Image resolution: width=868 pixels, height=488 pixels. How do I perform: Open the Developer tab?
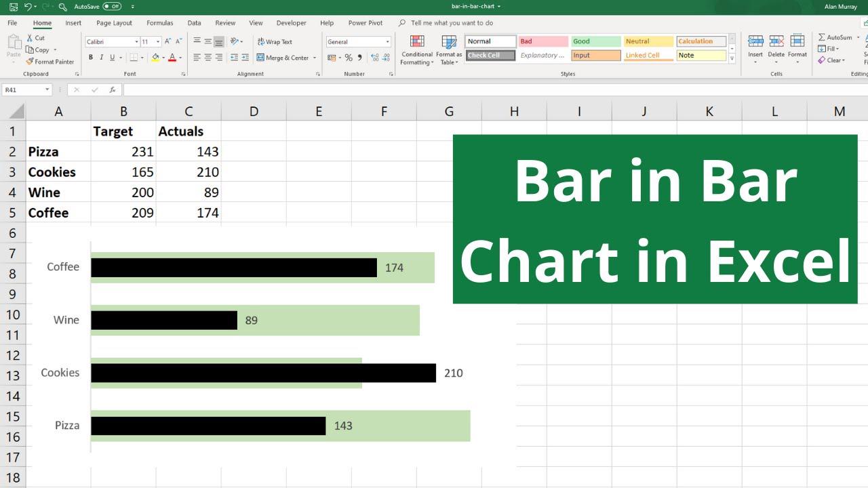pyautogui.click(x=291, y=23)
